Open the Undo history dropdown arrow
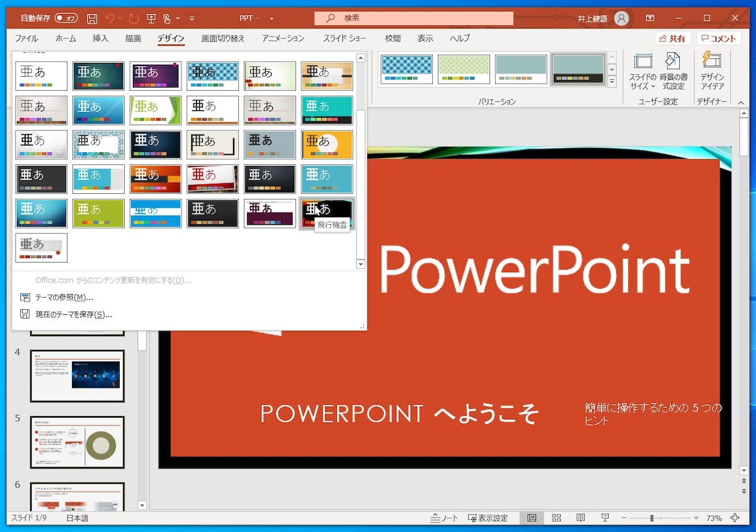 [120, 18]
